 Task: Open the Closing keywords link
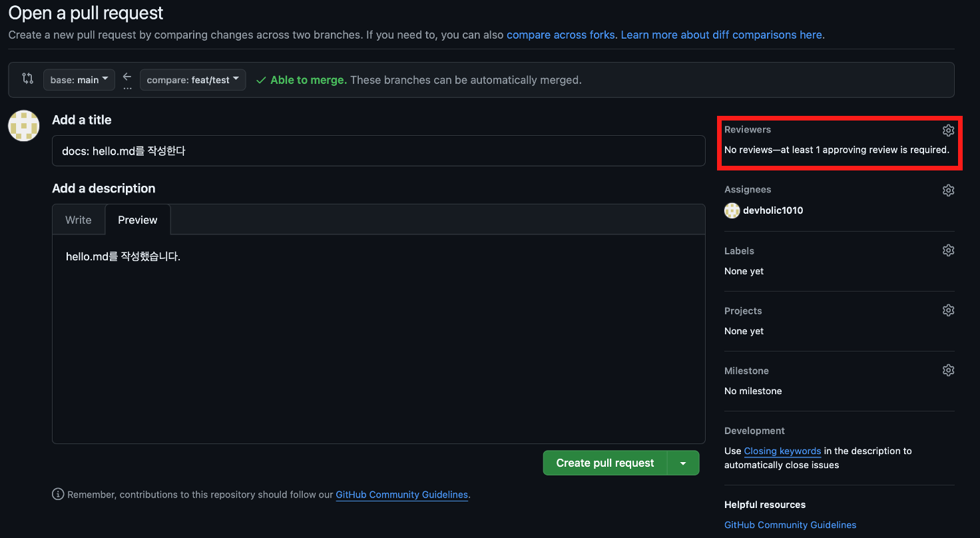coord(782,451)
